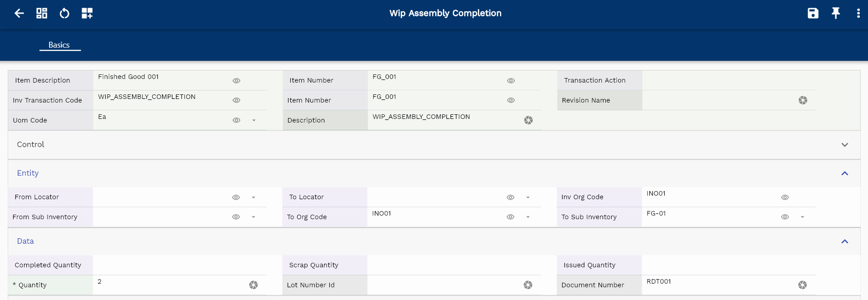Viewport: 868px width, 300px height.
Task: Save the Wip Assembly Completion form
Action: point(813,13)
